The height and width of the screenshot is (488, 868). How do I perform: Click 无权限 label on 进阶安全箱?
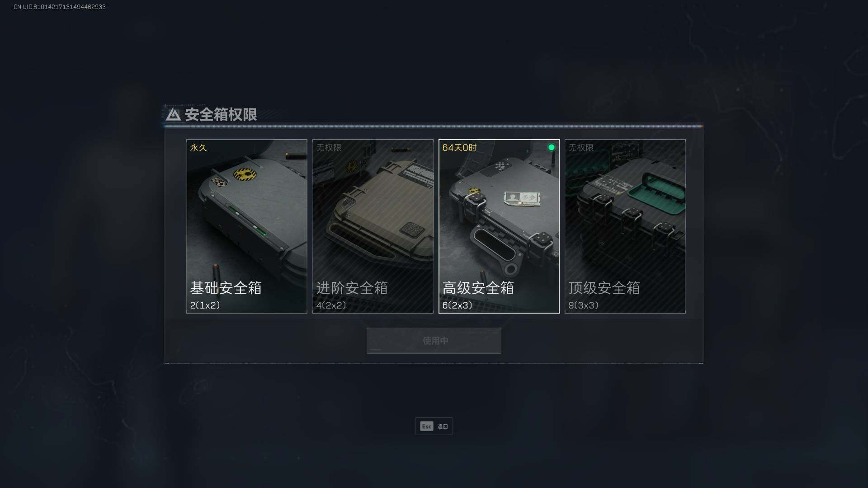click(x=329, y=147)
